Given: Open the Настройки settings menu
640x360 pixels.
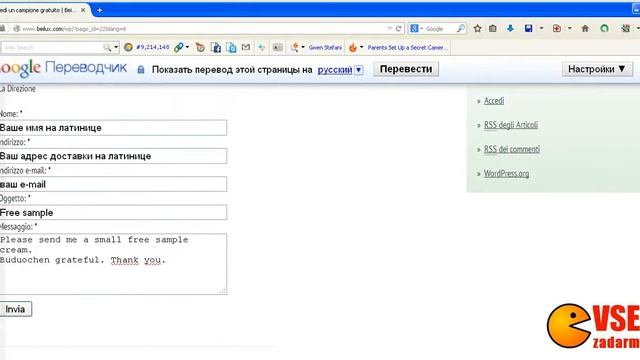Looking at the screenshot, I should (x=597, y=69).
